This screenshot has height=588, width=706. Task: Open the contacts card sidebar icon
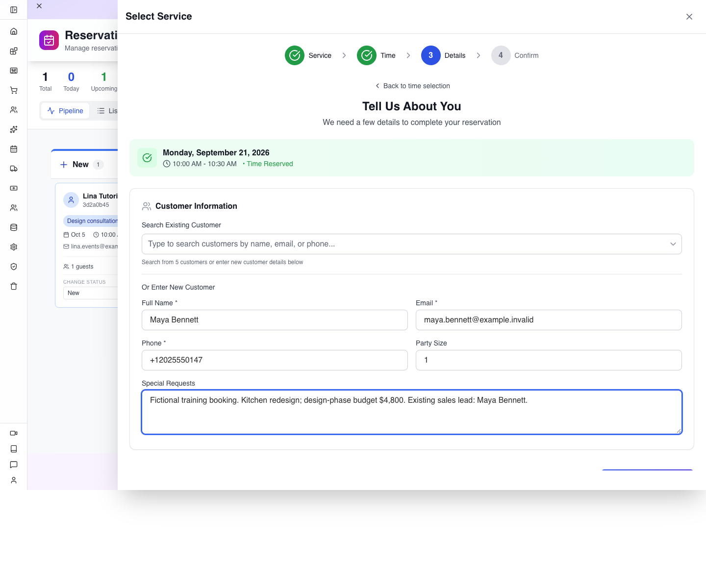click(x=14, y=71)
